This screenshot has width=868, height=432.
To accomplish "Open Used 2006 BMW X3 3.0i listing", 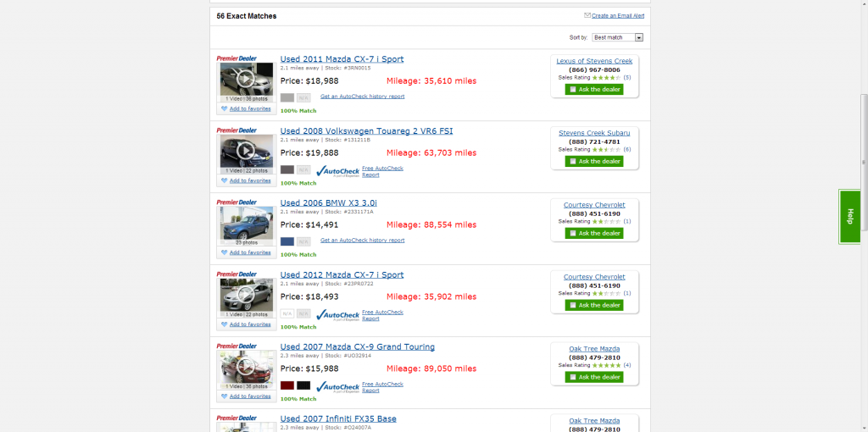I will point(328,203).
